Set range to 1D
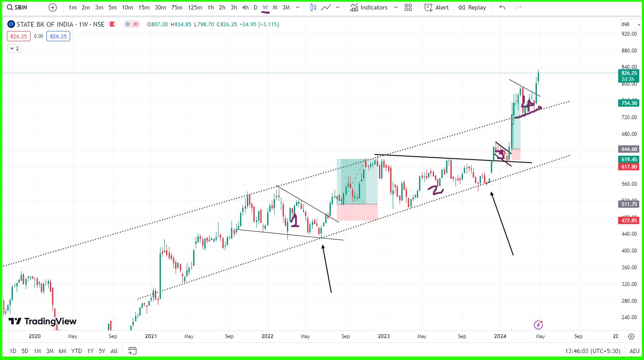644x360 pixels. click(13, 351)
